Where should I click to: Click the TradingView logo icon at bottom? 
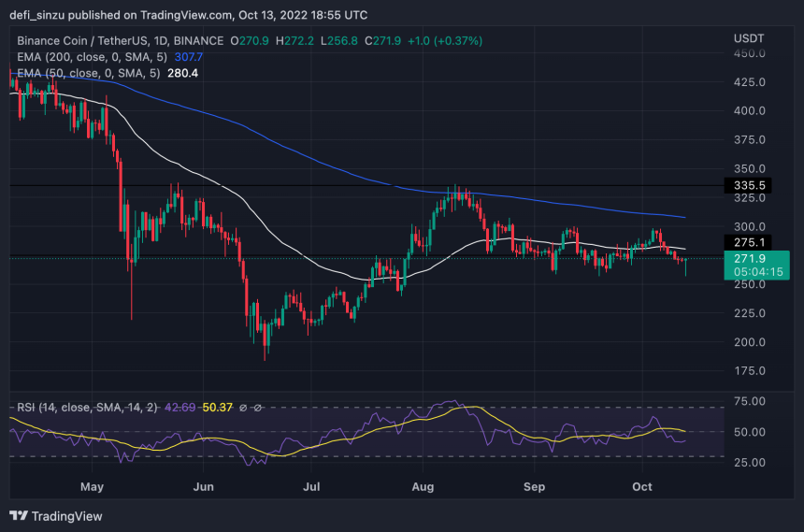pyautogui.click(x=19, y=515)
